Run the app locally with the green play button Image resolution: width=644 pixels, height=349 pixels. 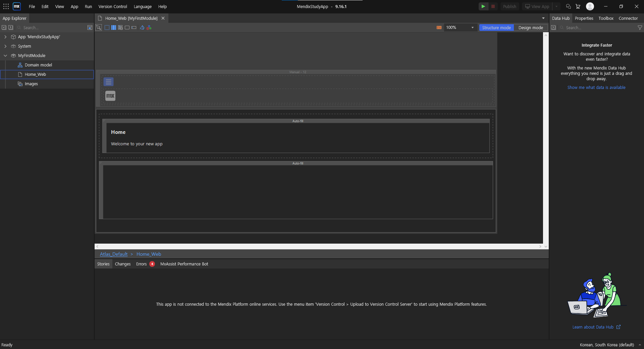pos(483,6)
